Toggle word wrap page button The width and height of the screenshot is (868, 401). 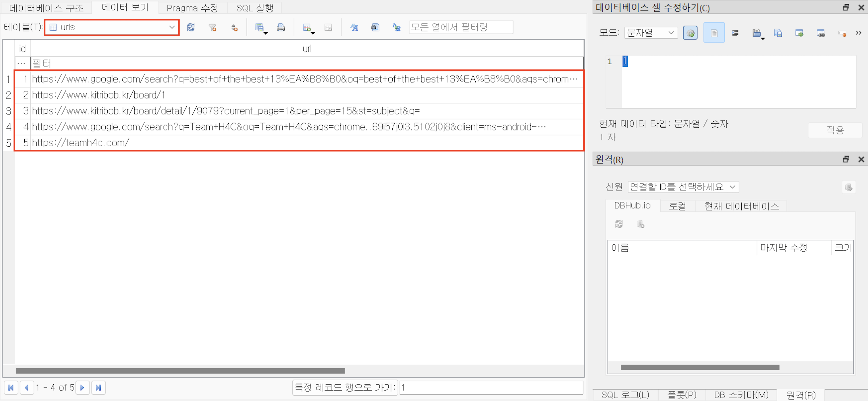pyautogui.click(x=714, y=33)
